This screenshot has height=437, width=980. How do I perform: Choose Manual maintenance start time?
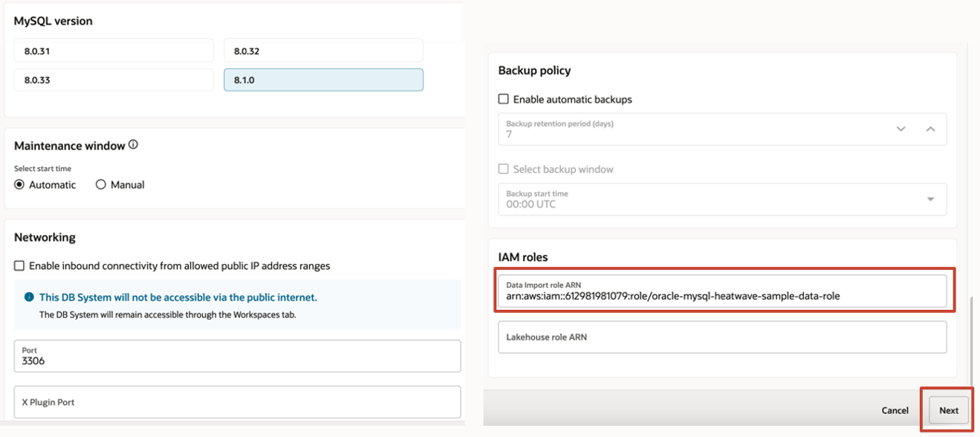(101, 185)
